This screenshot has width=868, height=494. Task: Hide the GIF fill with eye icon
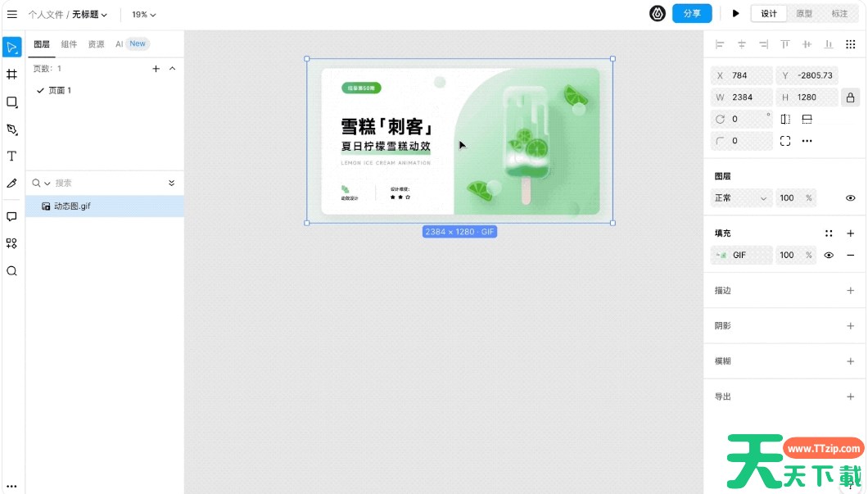tap(829, 256)
